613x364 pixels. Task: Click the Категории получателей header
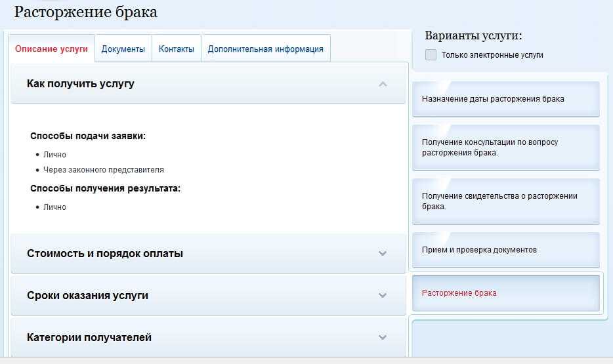pyautogui.click(x=208, y=337)
